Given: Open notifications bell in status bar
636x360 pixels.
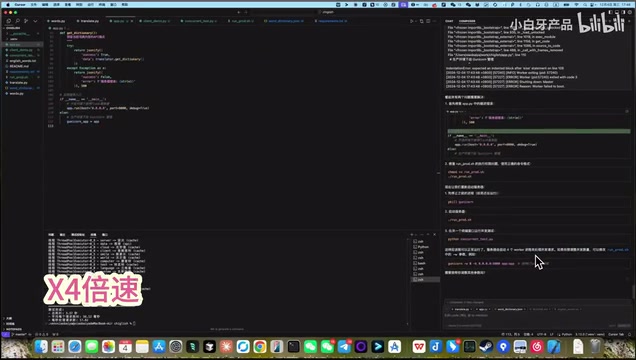Looking at the screenshot, I should tap(630, 334).
